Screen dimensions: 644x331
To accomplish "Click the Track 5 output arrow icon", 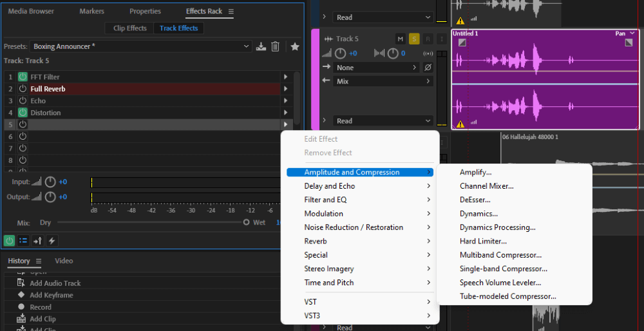I will click(327, 80).
